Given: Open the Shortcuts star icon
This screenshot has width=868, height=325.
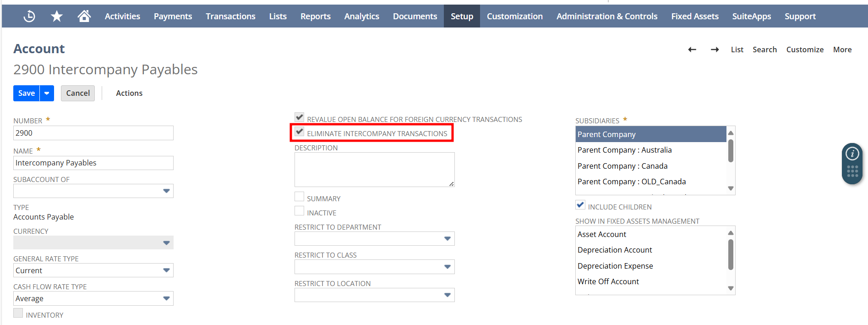Looking at the screenshot, I should coord(57,17).
